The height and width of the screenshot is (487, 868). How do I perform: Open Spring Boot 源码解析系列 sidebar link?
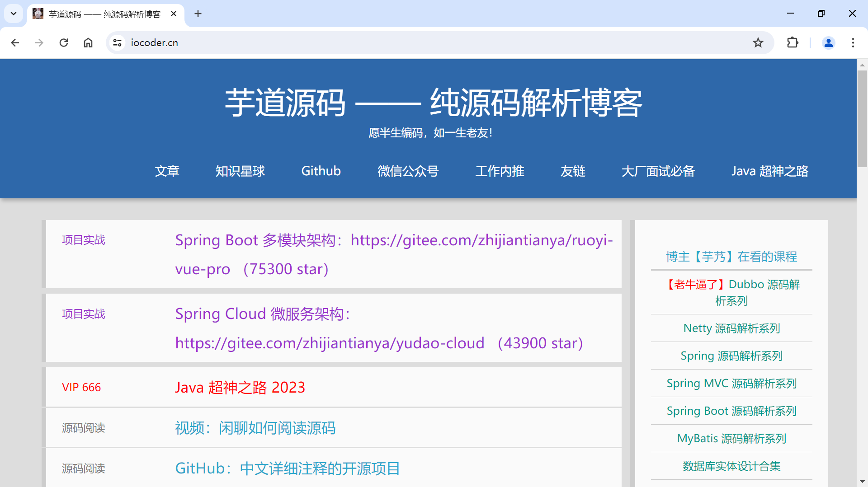731,411
